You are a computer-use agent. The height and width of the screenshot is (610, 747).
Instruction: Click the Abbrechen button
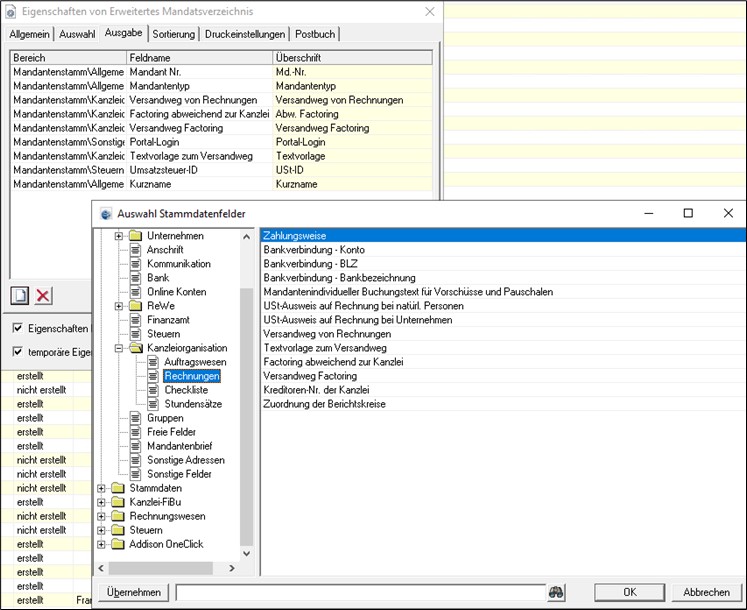706,592
